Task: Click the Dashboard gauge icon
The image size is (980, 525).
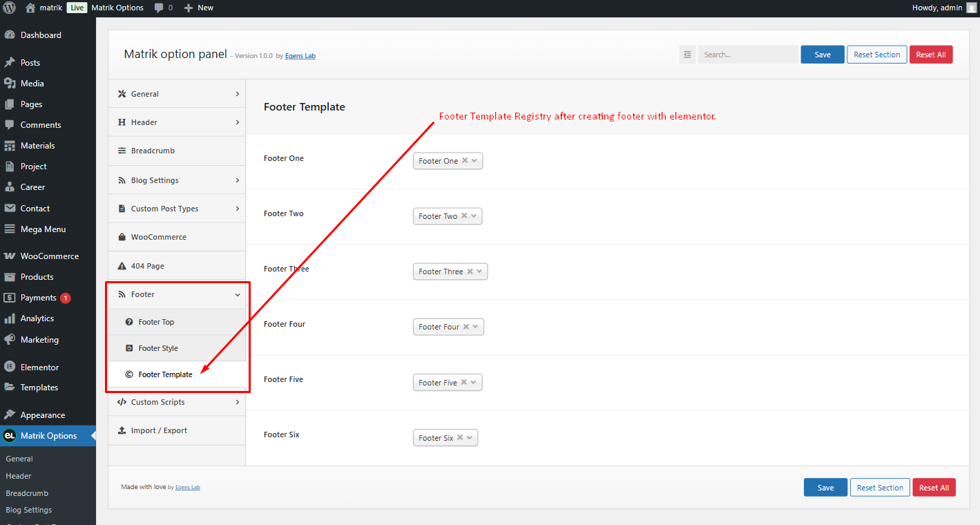Action: click(10, 35)
